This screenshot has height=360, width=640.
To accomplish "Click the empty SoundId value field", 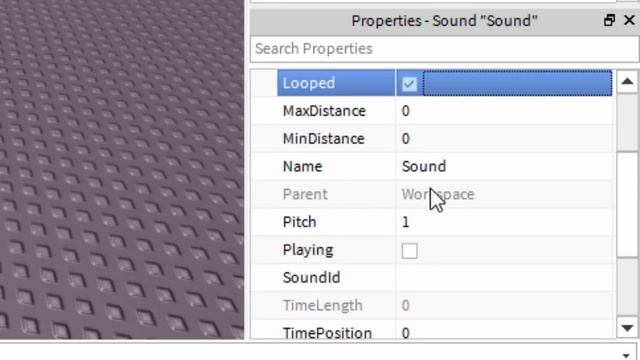I will pyautogui.click(x=504, y=278).
